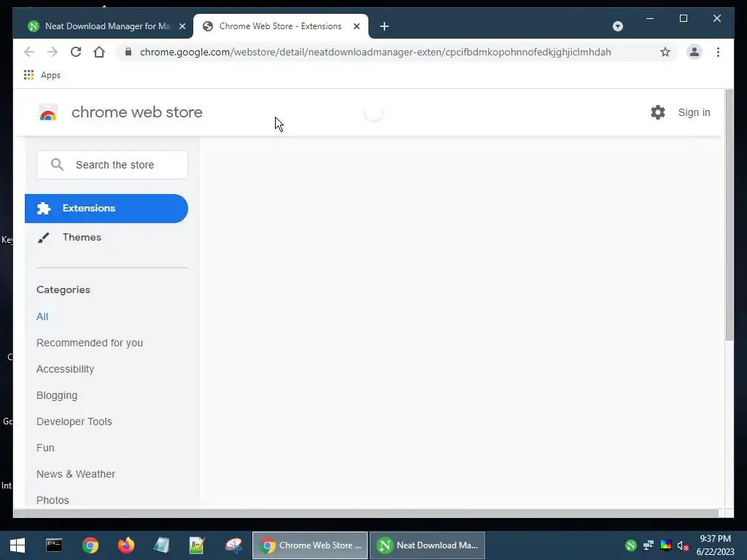Sign in to the Chrome Web Store
The width and height of the screenshot is (747, 560).
694,112
